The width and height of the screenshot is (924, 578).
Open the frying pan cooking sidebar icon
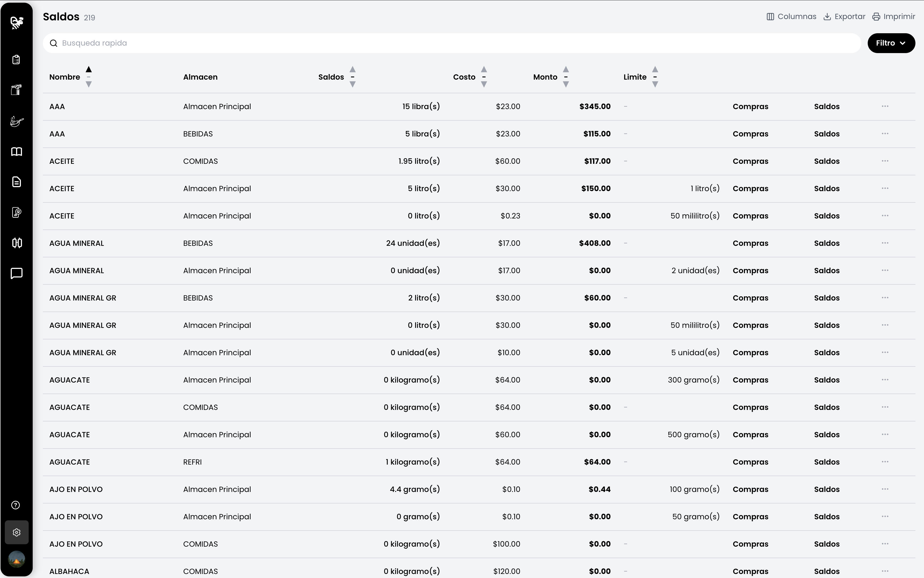[x=16, y=121]
